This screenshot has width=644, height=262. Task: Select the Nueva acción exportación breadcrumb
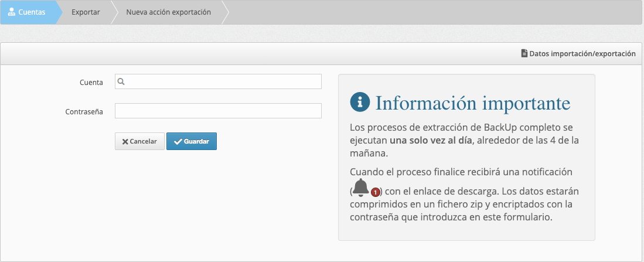[168, 12]
